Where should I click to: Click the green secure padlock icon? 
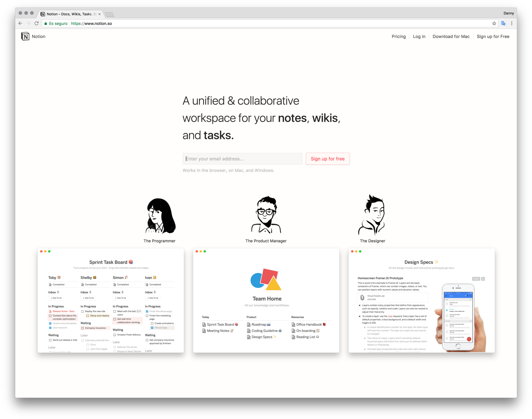[x=46, y=23]
